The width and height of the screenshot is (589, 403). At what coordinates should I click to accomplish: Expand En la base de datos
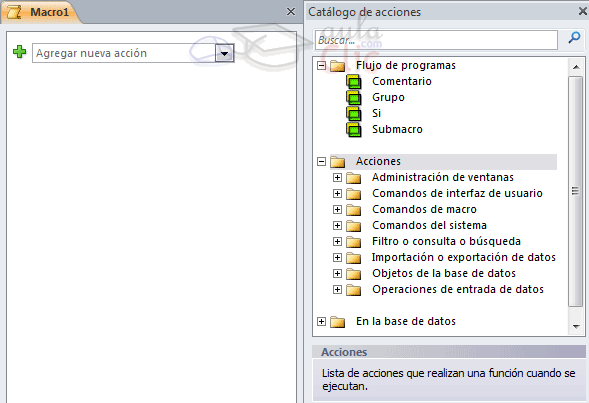(x=321, y=322)
